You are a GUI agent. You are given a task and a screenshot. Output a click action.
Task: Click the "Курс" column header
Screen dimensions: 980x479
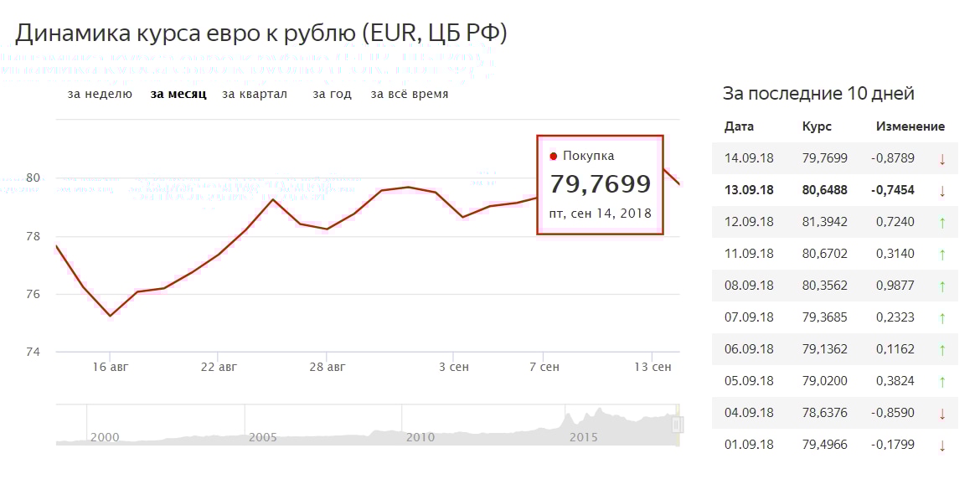point(817,126)
